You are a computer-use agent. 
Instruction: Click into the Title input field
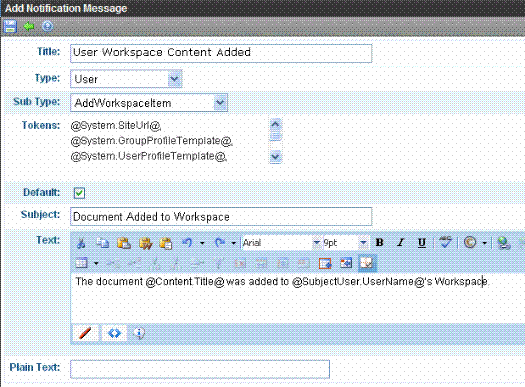tap(221, 53)
